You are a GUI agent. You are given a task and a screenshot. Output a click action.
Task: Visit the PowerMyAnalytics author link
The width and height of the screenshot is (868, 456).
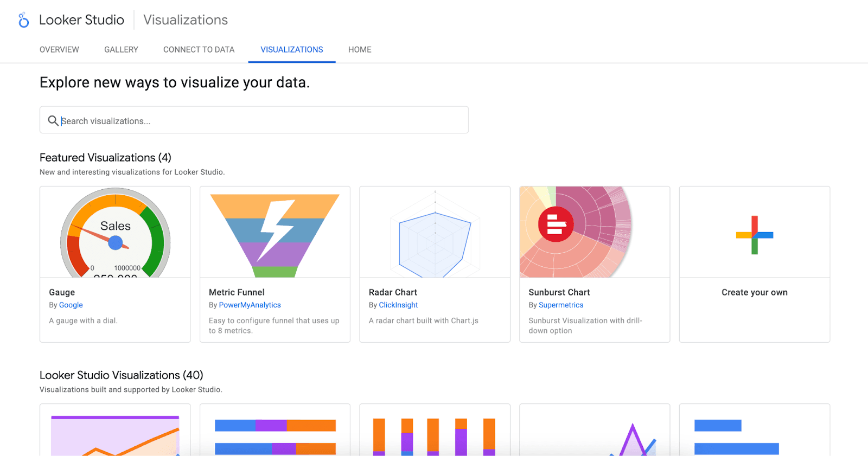tap(250, 305)
